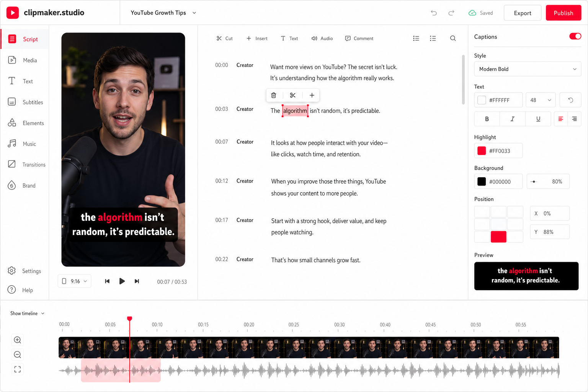588x392 pixels.
Task: Open the Modern Bold style dropdown
Action: point(528,69)
